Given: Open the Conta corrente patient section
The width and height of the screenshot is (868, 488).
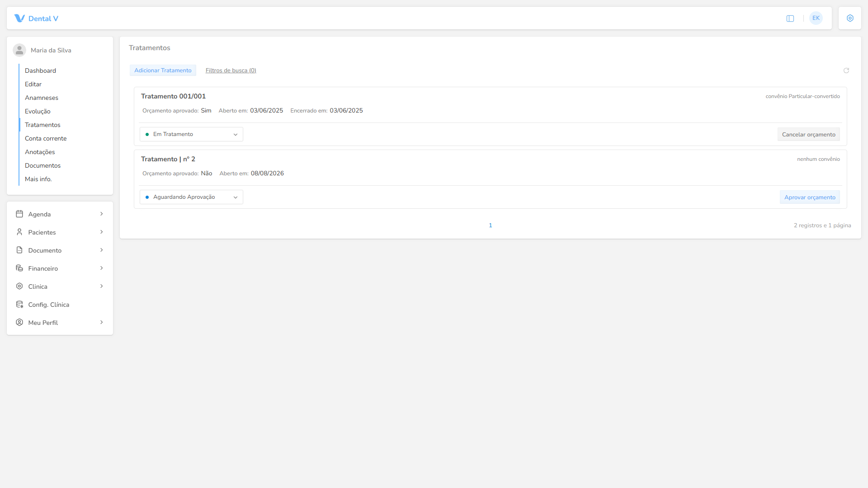Looking at the screenshot, I should (x=46, y=138).
